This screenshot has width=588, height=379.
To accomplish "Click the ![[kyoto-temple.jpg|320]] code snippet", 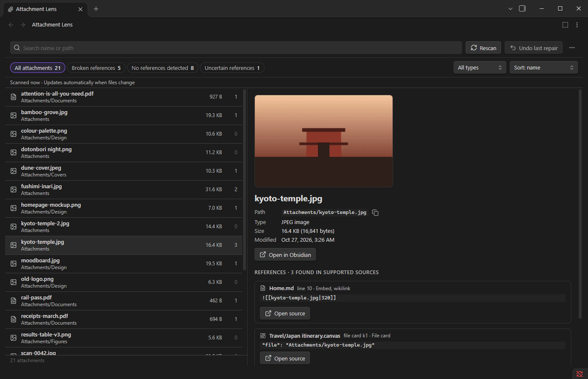I will pos(299,298).
